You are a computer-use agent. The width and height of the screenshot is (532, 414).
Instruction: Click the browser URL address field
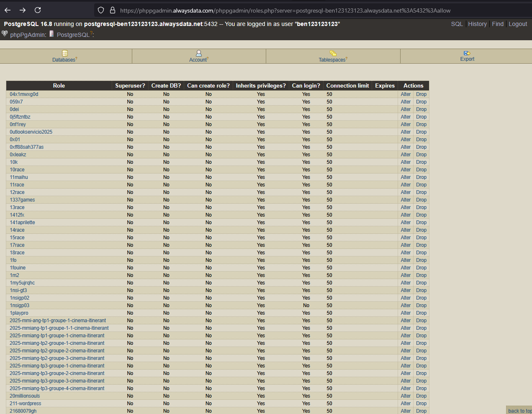click(x=285, y=10)
